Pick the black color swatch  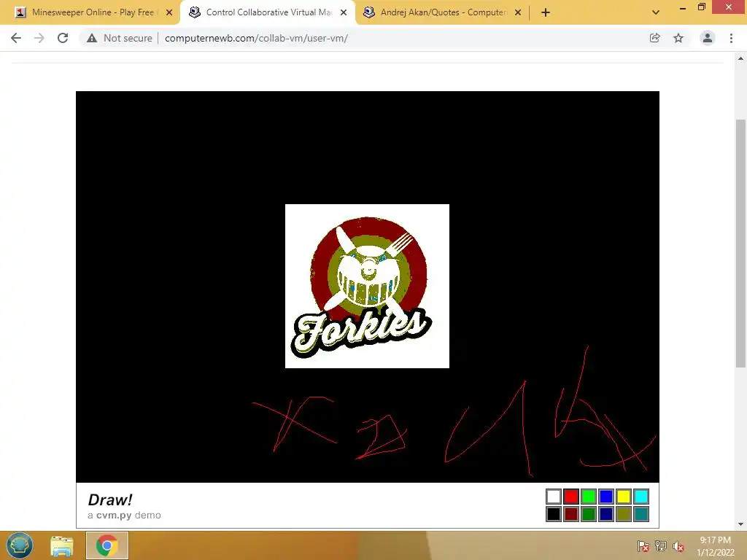(554, 514)
